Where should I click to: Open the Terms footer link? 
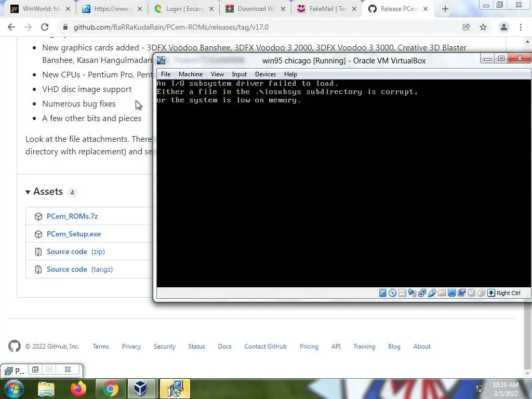pyautogui.click(x=101, y=347)
